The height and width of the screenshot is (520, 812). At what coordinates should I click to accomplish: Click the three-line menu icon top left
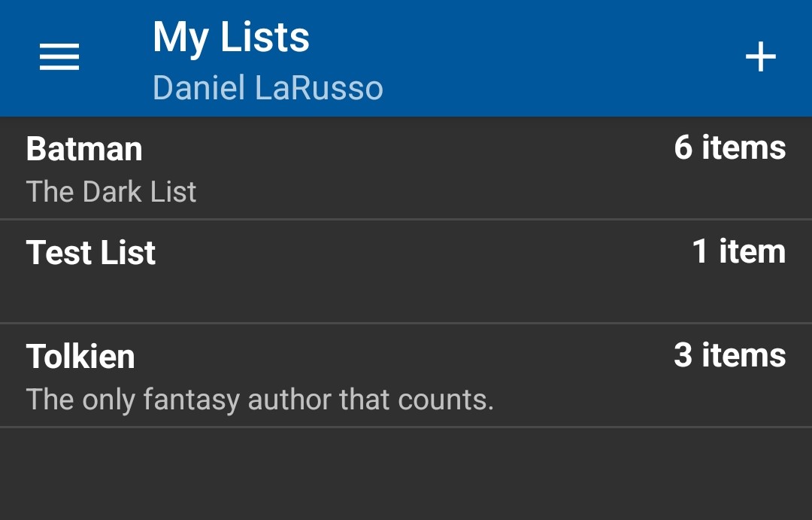pyautogui.click(x=58, y=56)
